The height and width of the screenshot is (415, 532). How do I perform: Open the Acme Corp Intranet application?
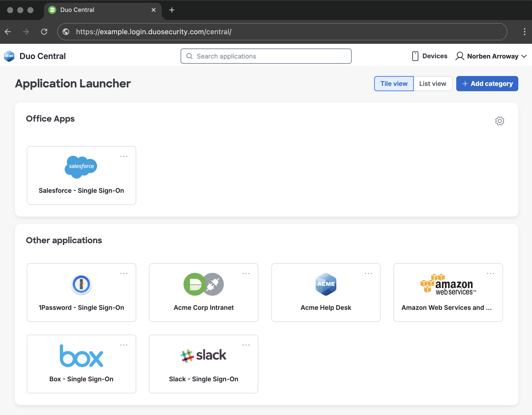[204, 293]
